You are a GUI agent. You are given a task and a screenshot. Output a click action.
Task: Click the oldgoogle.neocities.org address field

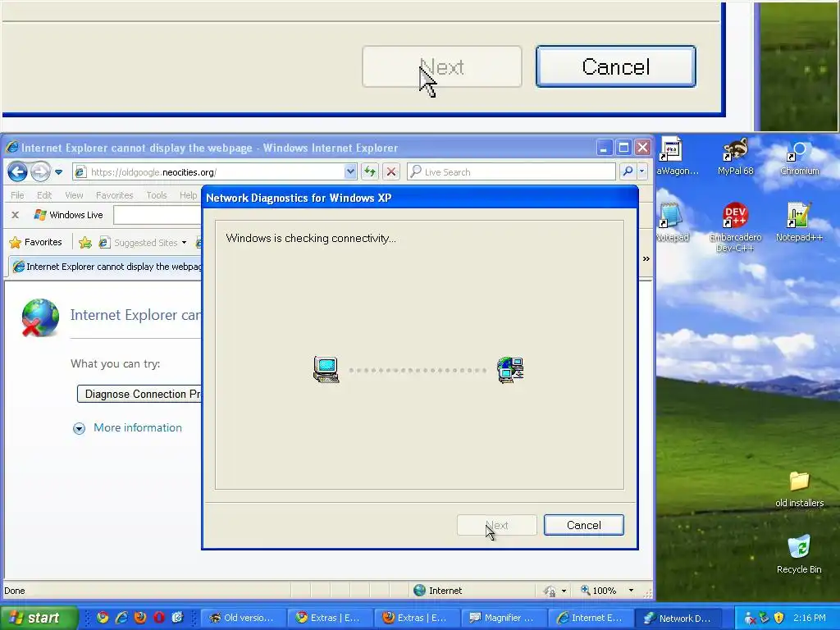216,172
